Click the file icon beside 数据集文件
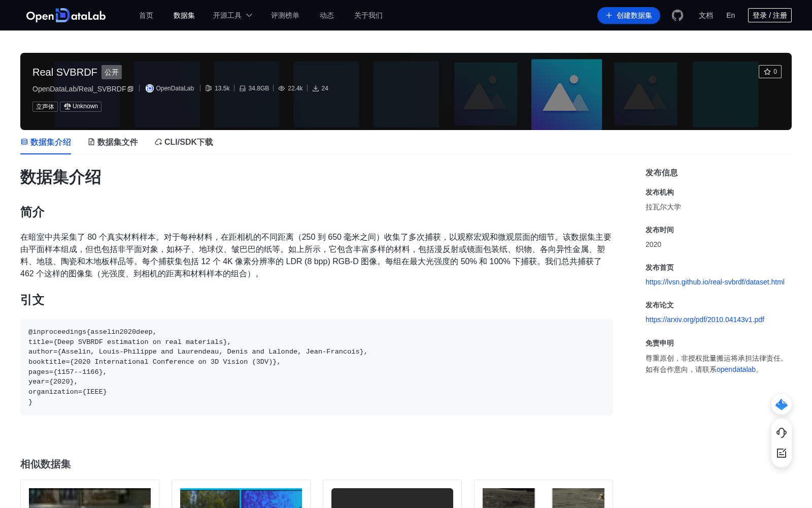 point(91,142)
